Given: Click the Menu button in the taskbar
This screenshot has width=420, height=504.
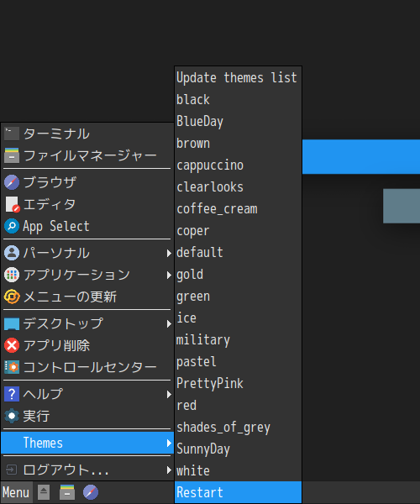Looking at the screenshot, I should pos(17,492).
